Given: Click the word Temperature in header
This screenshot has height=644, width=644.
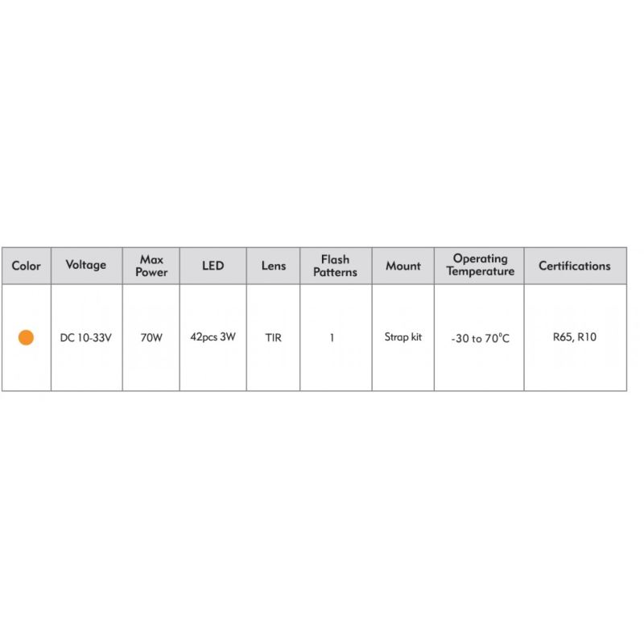Looking at the screenshot, I should click(x=481, y=271).
